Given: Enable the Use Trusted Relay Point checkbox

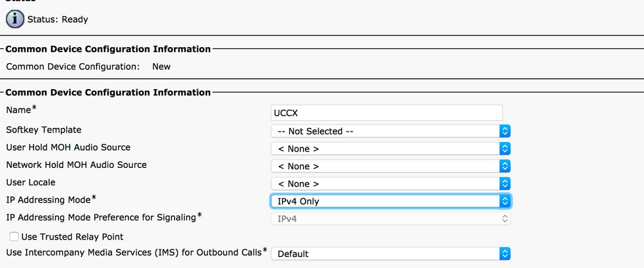Looking at the screenshot, I should 14,236.
